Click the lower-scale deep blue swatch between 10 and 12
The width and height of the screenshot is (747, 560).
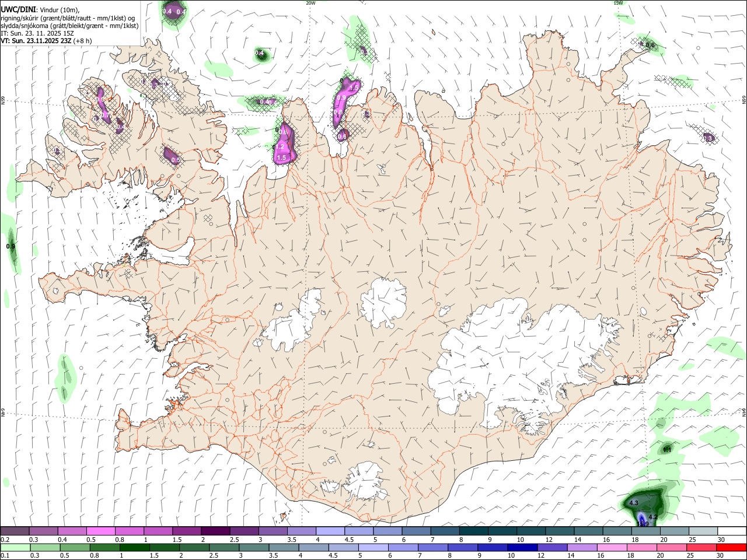[x=522, y=548]
